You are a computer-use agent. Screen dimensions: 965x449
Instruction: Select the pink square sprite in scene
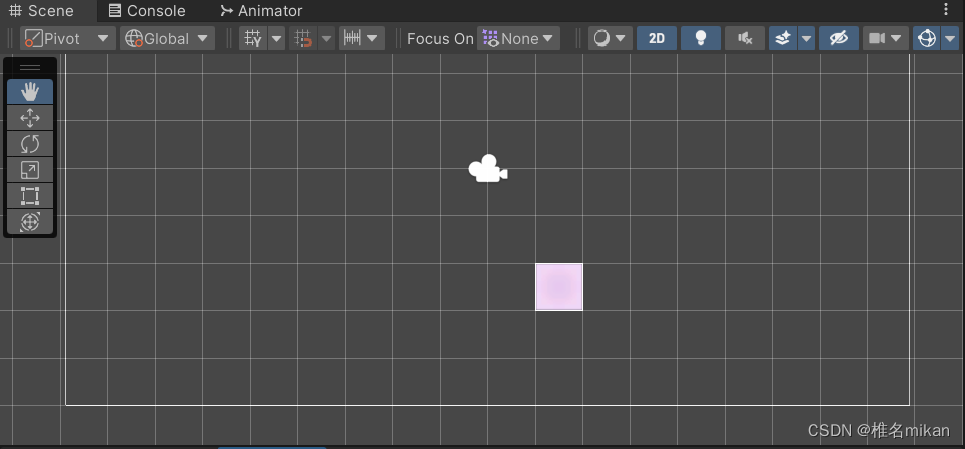tap(559, 287)
